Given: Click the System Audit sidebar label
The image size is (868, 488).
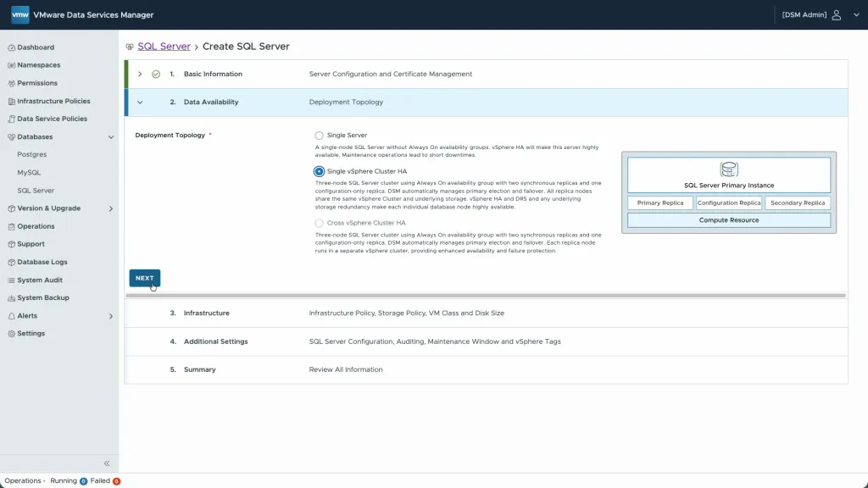Looking at the screenshot, I should point(40,280).
